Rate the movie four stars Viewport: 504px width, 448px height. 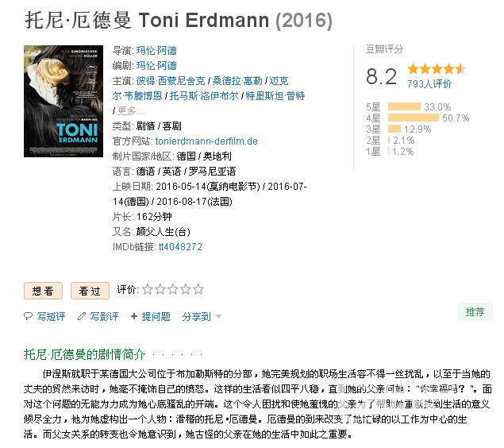(186, 289)
